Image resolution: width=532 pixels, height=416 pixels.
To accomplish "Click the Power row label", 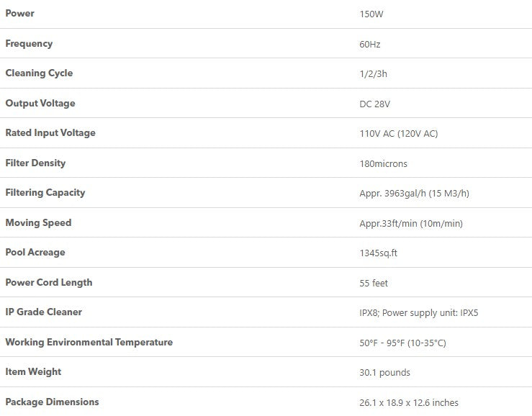I will point(19,14).
